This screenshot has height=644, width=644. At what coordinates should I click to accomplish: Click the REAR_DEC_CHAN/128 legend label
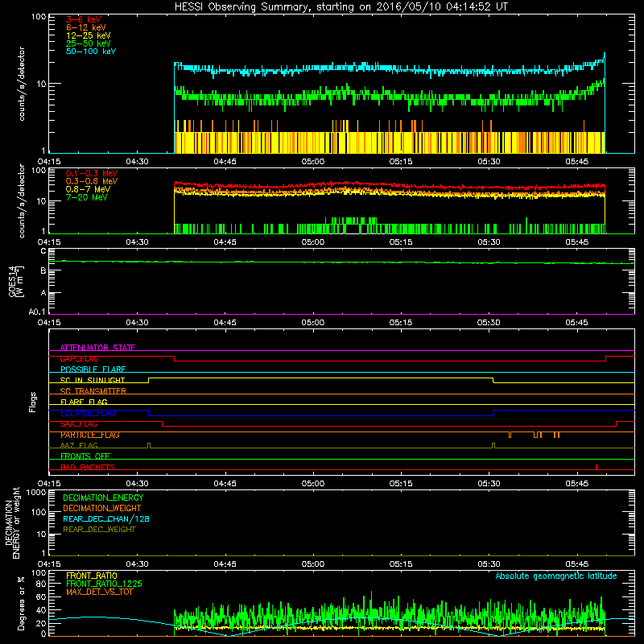(x=106, y=518)
